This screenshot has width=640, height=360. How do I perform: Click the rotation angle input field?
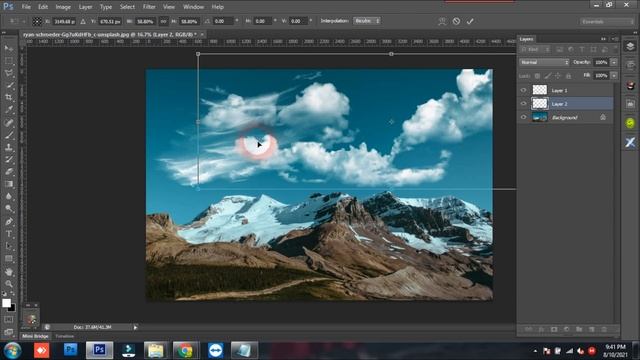(223, 21)
